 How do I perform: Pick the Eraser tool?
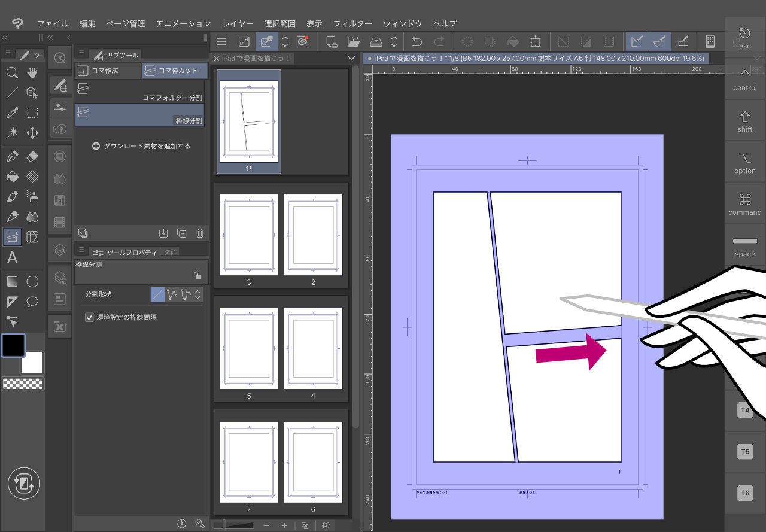tap(32, 157)
